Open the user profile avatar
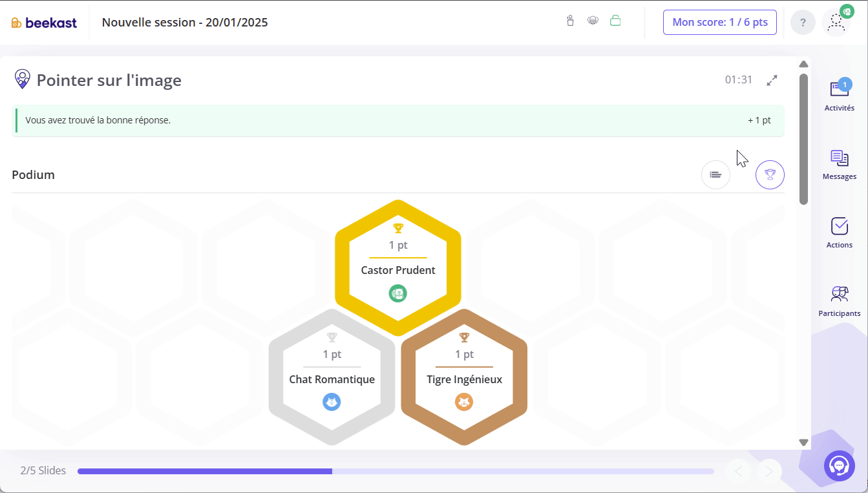This screenshot has width=868, height=493. pyautogui.click(x=836, y=21)
